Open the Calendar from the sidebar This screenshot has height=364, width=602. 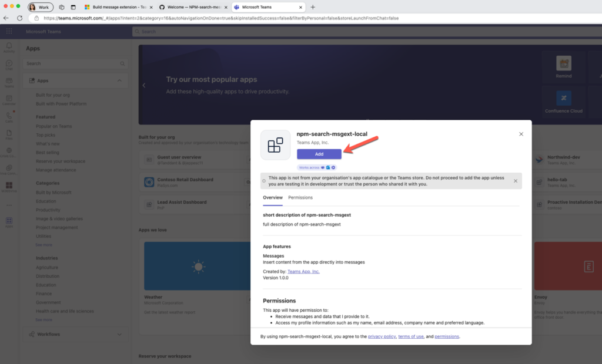[9, 99]
